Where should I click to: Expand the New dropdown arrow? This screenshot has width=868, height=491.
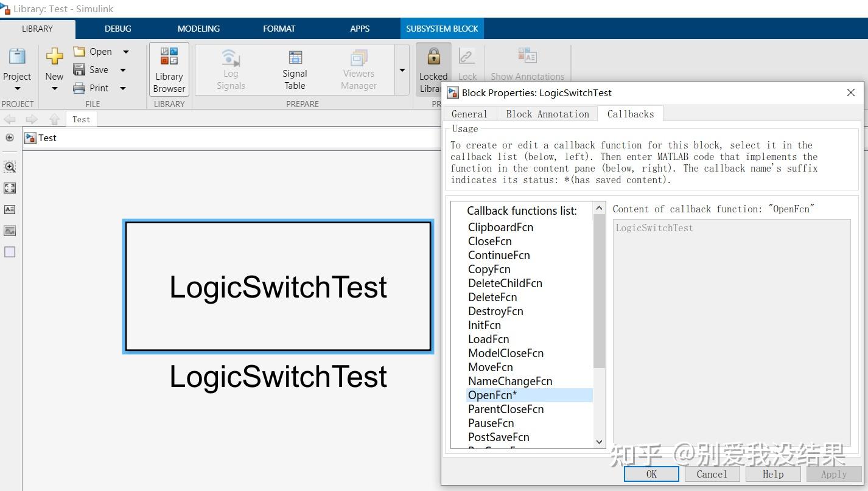[54, 89]
